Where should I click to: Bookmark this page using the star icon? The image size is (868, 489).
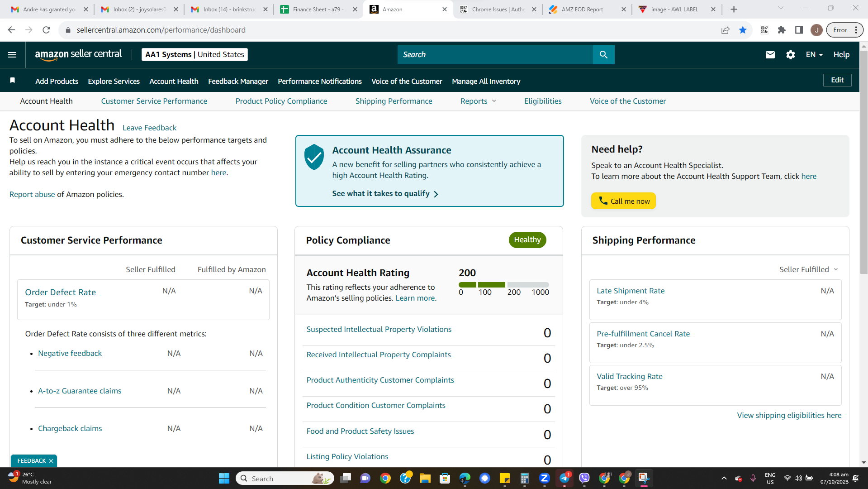743,30
